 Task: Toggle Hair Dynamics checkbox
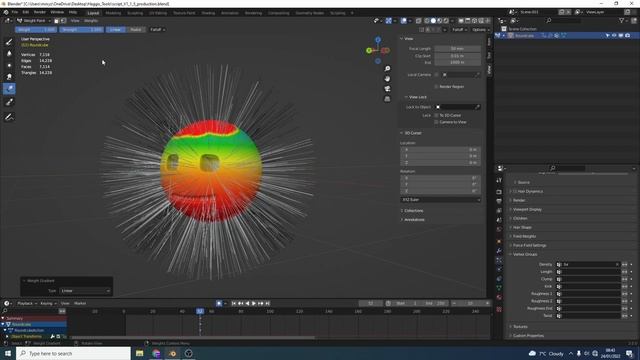coord(515,191)
